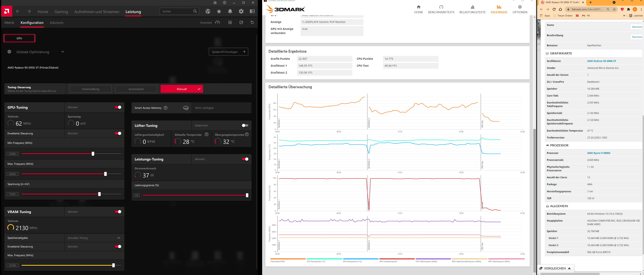Screen dimensions: 644x275
Task: Adjust Leistungsgrenze slider handle
Action: [x=247, y=195]
